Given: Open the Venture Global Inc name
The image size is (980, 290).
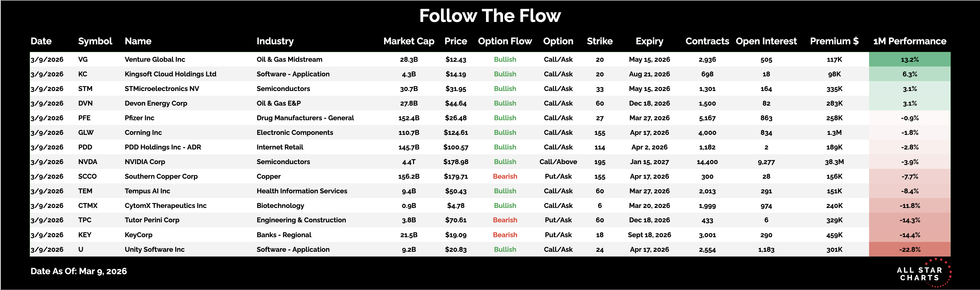Looking at the screenshot, I should coord(155,59).
